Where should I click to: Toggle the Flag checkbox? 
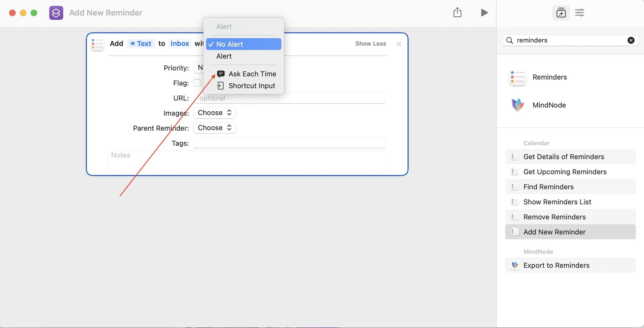tap(197, 83)
